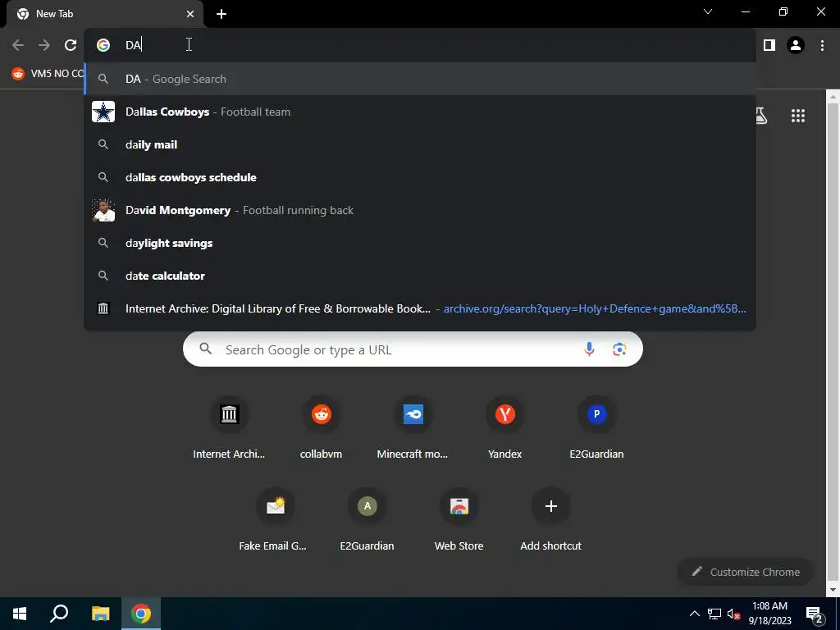The width and height of the screenshot is (840, 630).
Task: Open the Yandex shortcut tile
Action: click(x=504, y=429)
